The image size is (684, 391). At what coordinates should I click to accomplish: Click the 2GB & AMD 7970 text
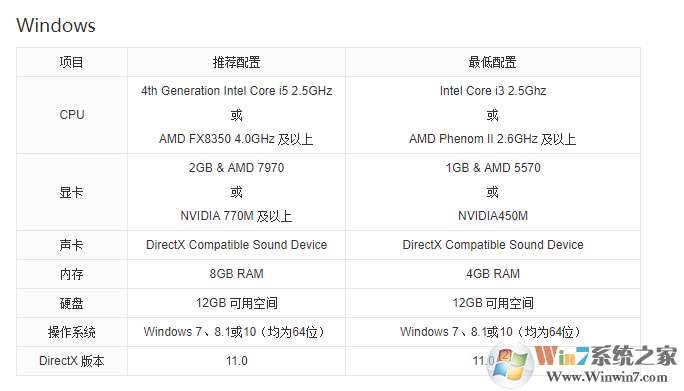coord(236,168)
